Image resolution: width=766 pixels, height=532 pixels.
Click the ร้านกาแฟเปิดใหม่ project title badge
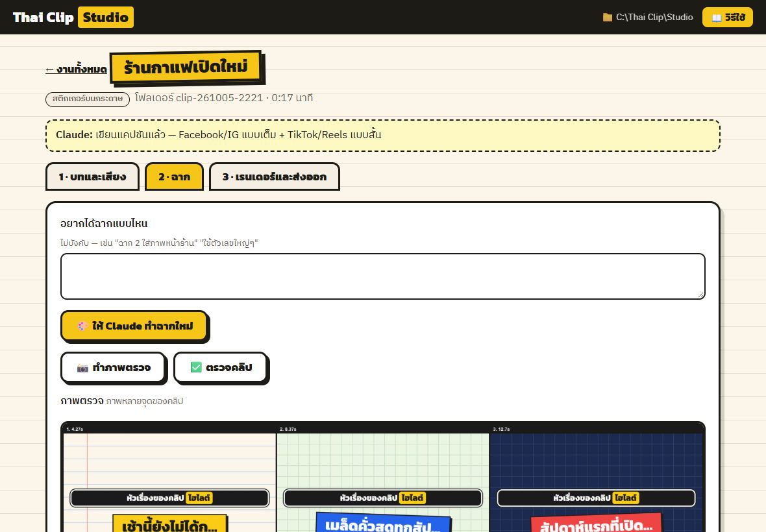[186, 67]
